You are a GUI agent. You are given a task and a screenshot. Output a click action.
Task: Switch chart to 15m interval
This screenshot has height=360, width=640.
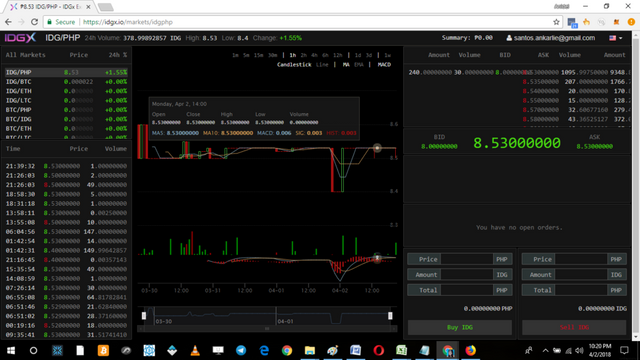(x=258, y=55)
